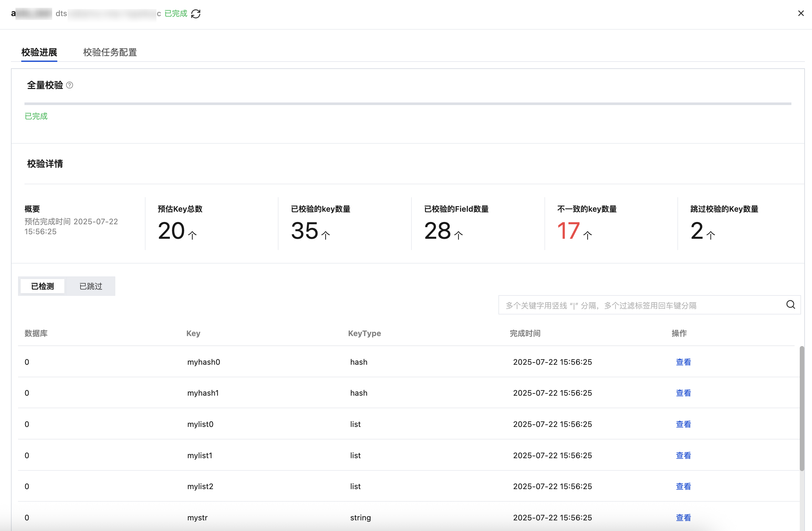View details of mylist0 key
The width and height of the screenshot is (812, 531).
[x=683, y=424]
